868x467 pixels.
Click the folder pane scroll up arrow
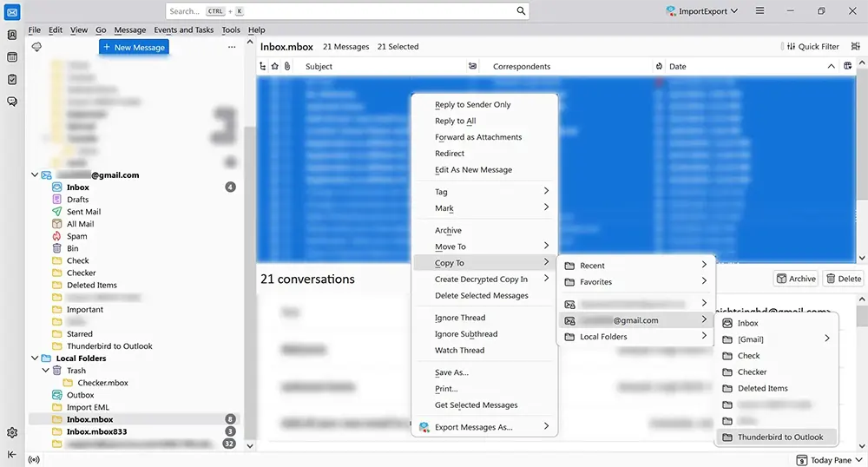click(250, 42)
